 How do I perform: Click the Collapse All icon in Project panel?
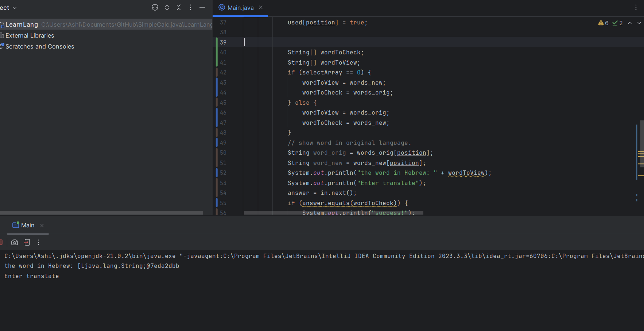[x=179, y=7]
